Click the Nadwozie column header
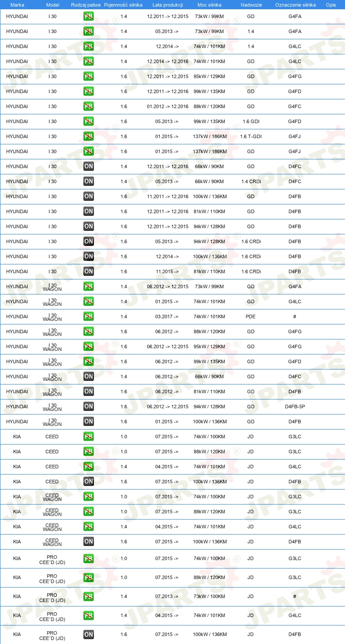345x644 pixels. (251, 5)
